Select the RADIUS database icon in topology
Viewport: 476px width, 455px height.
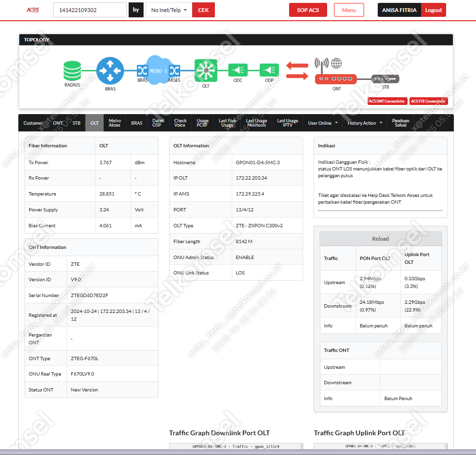(72, 71)
